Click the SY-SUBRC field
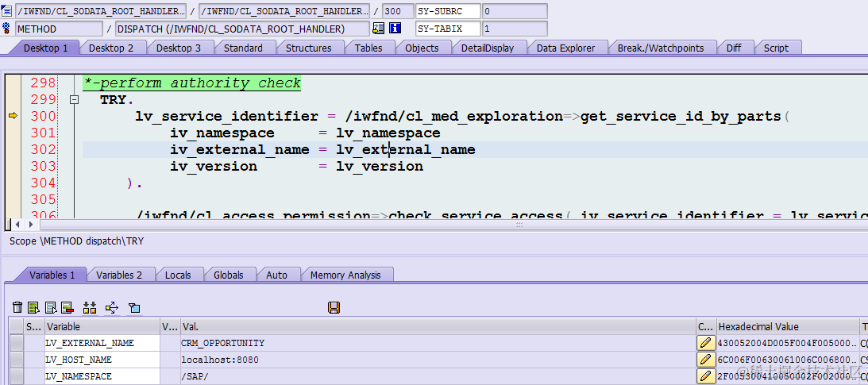Viewport: 868px width, 385px height. (448, 11)
